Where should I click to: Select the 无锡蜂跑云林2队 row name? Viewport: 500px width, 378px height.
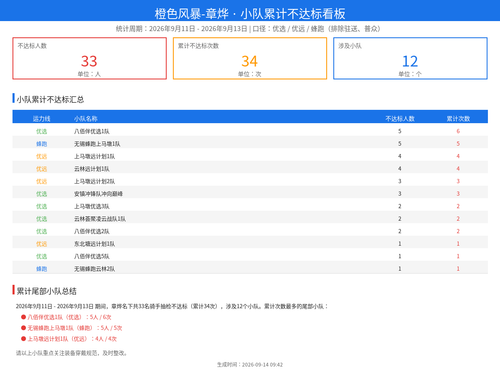point(94,269)
